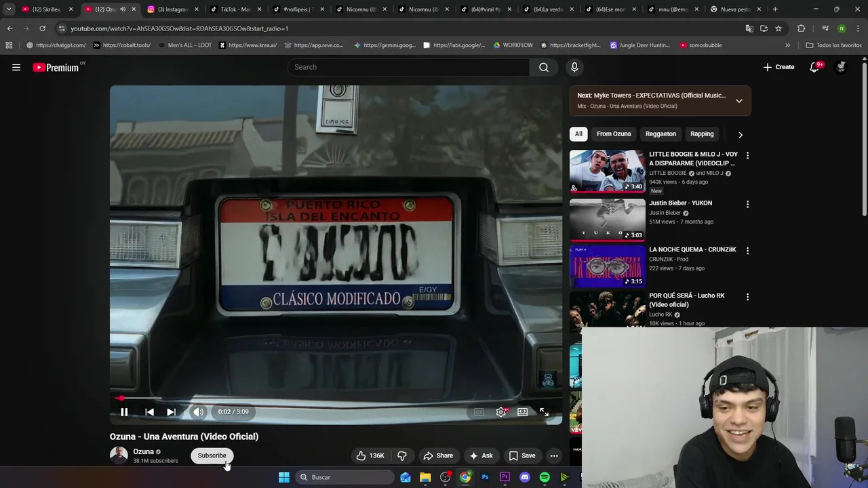The image size is (868, 488).
Task: Skip to next video in the player
Action: 171,411
